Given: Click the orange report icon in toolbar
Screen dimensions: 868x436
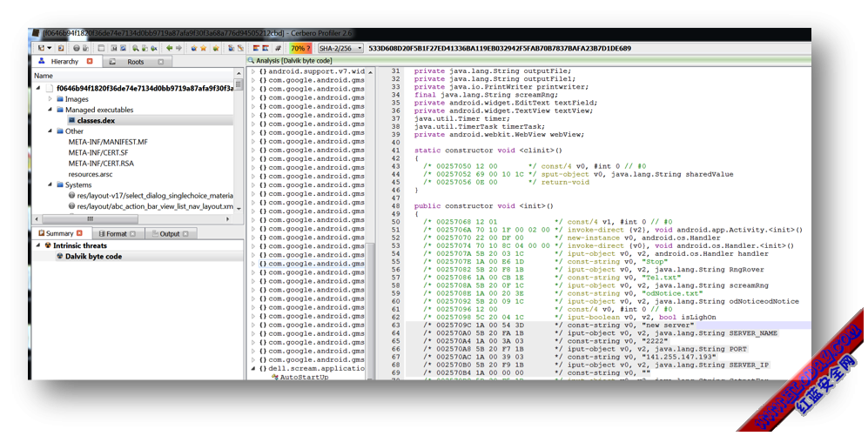Looking at the screenshot, I should tap(61, 48).
